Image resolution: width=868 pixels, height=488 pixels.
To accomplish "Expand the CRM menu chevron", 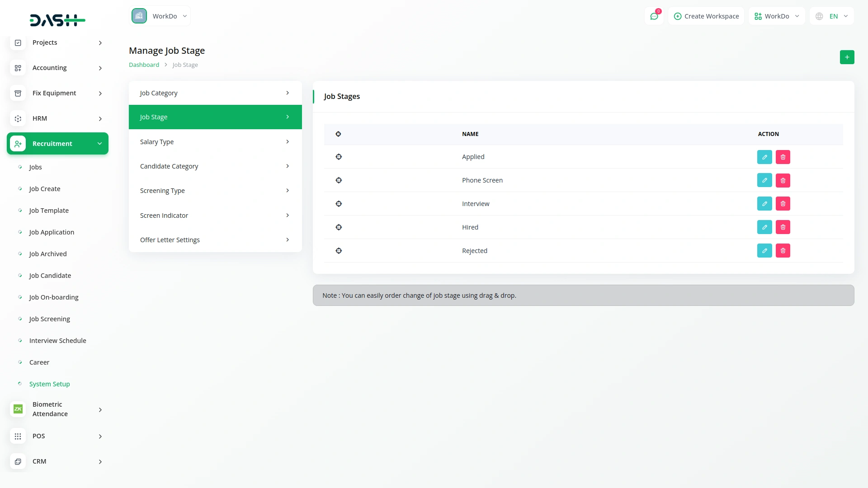I will click(100, 462).
